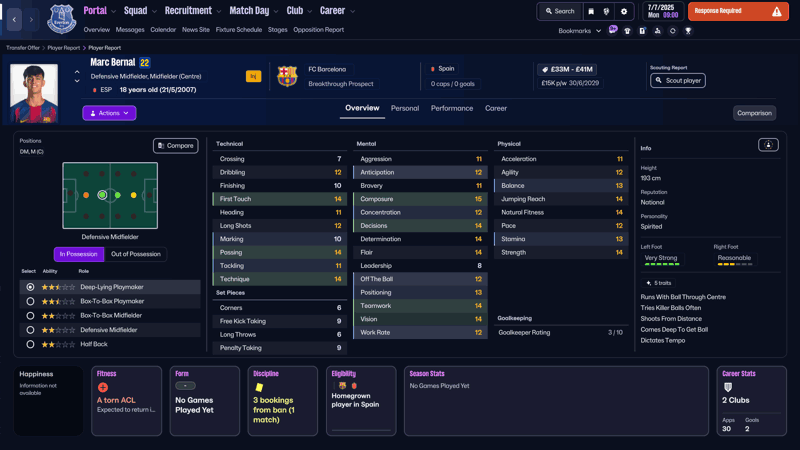
Task: Click the green dot on the position pitch
Action: (118, 195)
